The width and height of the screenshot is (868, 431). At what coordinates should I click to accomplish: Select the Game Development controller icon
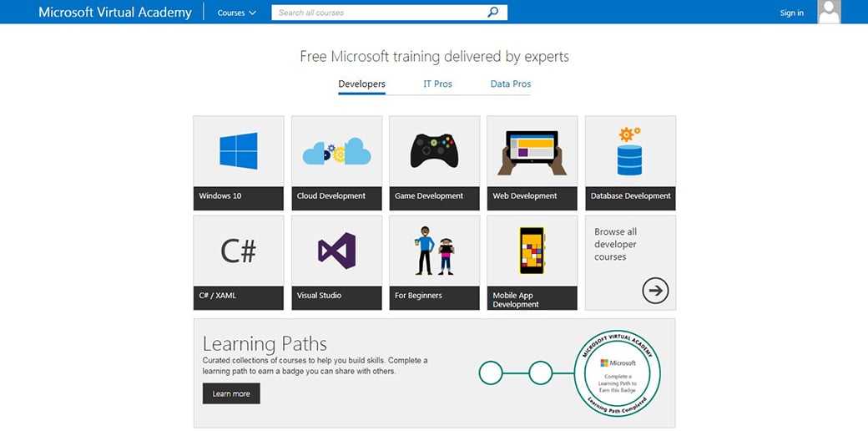coord(434,151)
